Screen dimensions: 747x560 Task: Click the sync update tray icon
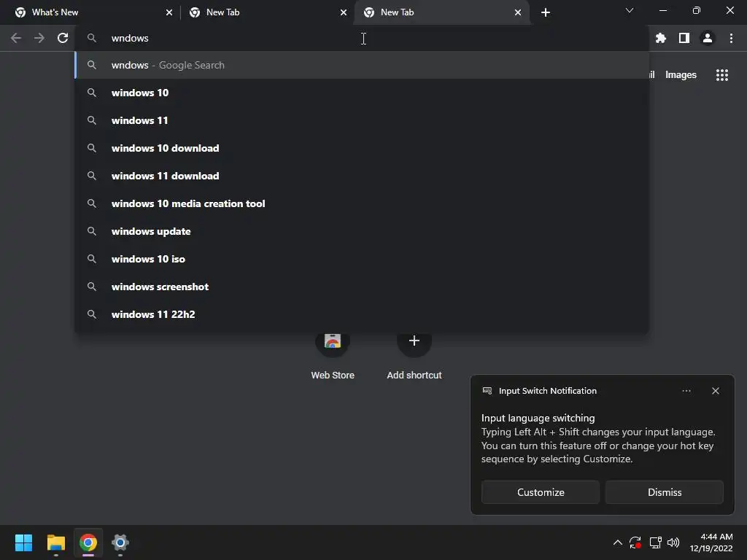click(635, 542)
